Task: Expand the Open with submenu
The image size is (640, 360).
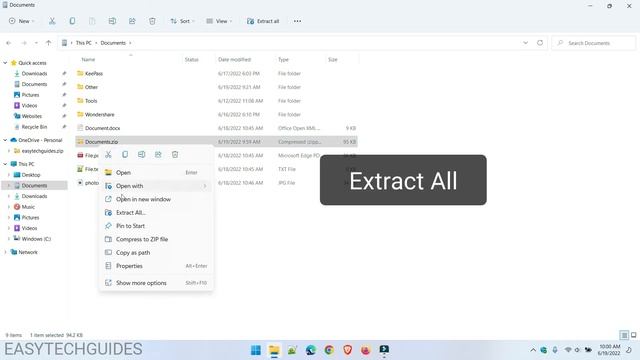Action: coord(156,186)
